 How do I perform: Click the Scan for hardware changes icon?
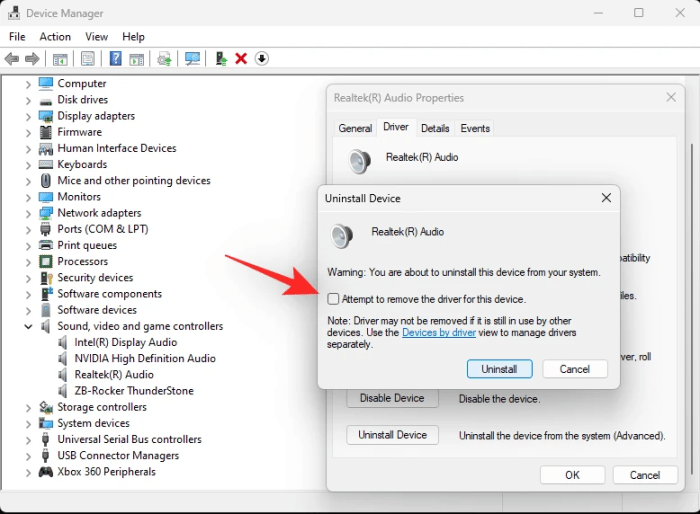[x=192, y=59]
